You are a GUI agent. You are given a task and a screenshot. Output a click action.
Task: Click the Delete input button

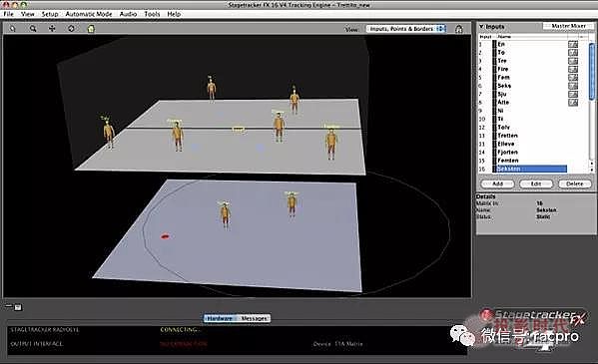click(574, 183)
